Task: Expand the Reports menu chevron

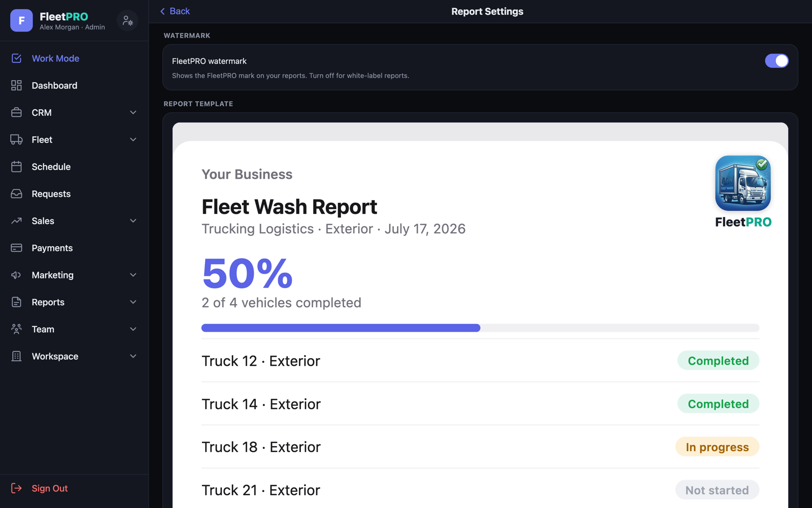Action: [133, 302]
